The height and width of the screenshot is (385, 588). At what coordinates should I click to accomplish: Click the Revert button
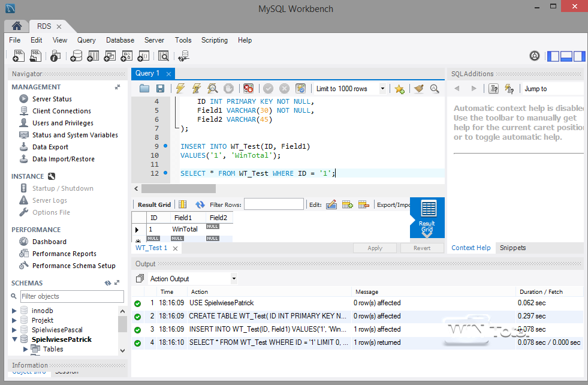(x=422, y=248)
